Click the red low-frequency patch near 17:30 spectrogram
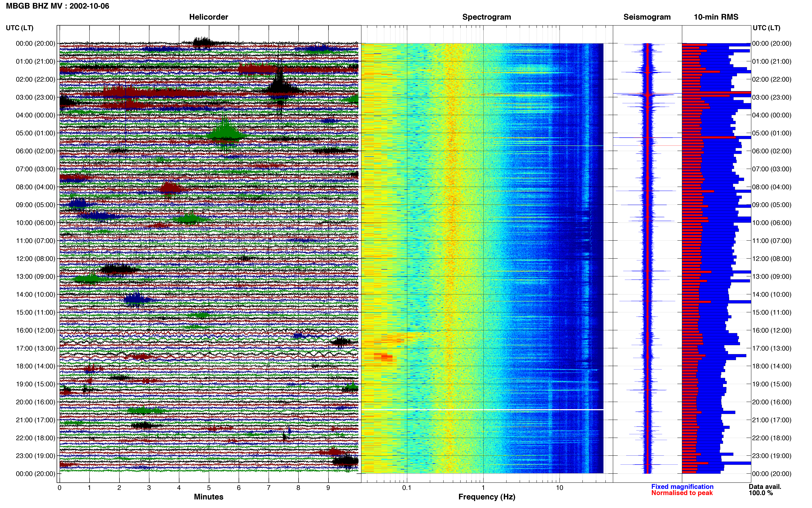 pos(383,357)
